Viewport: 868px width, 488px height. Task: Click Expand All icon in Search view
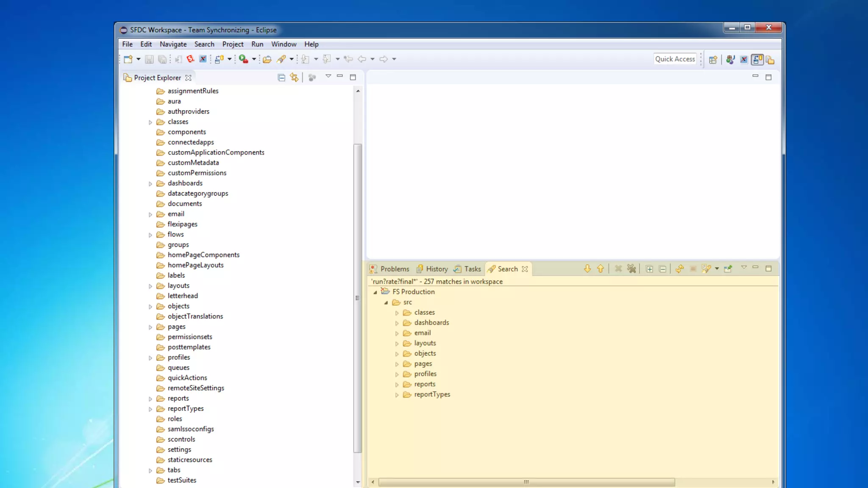[649, 269]
